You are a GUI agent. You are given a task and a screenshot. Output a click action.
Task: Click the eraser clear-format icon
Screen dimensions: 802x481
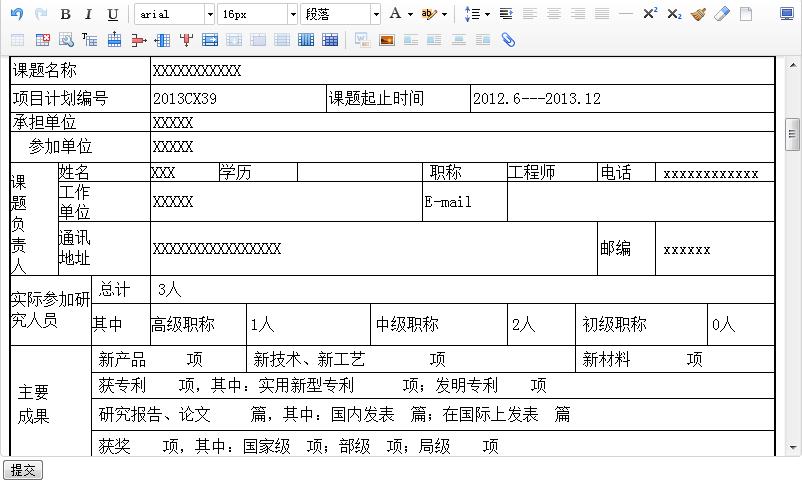[722, 14]
